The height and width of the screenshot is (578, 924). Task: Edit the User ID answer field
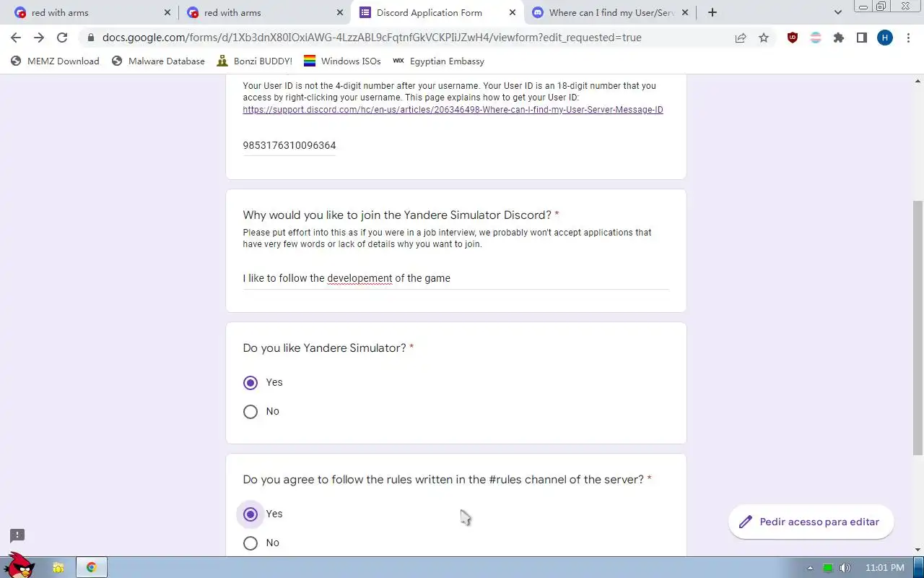pyautogui.click(x=289, y=146)
